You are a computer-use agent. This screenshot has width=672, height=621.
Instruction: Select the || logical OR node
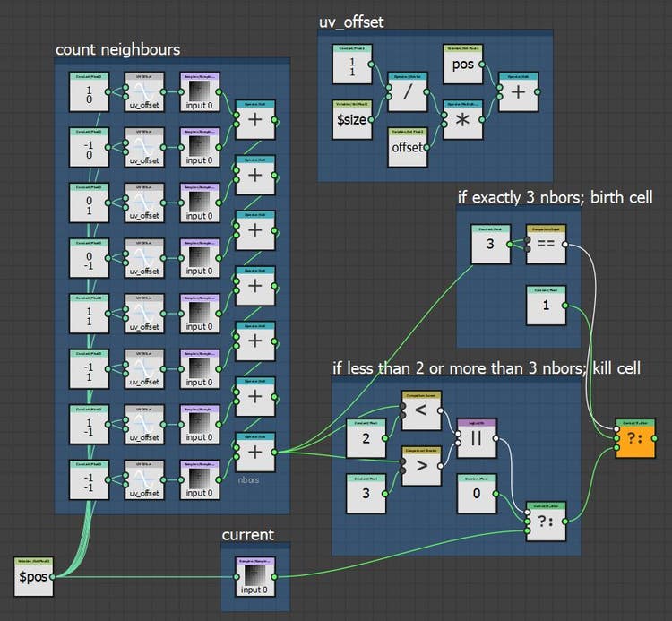pyautogui.click(x=477, y=438)
